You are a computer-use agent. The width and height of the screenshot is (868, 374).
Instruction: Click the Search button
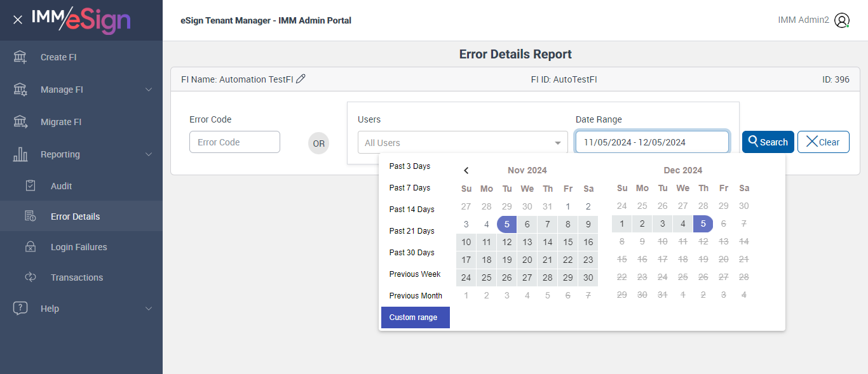tap(768, 142)
